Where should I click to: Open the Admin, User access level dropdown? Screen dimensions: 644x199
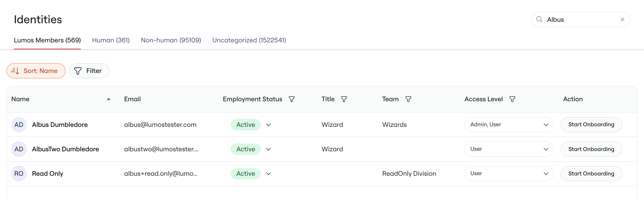[x=509, y=125]
